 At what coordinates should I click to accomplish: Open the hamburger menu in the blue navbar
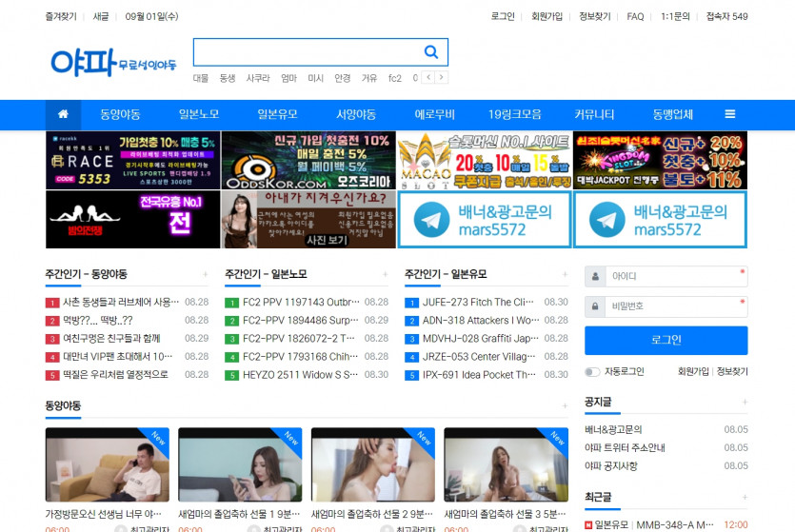[729, 114]
